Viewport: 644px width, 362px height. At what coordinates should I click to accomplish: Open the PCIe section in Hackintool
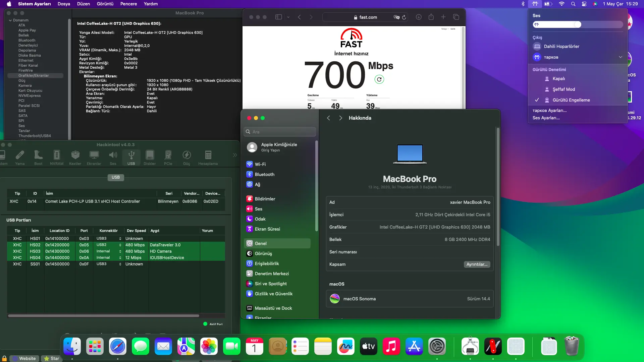pyautogui.click(x=168, y=158)
